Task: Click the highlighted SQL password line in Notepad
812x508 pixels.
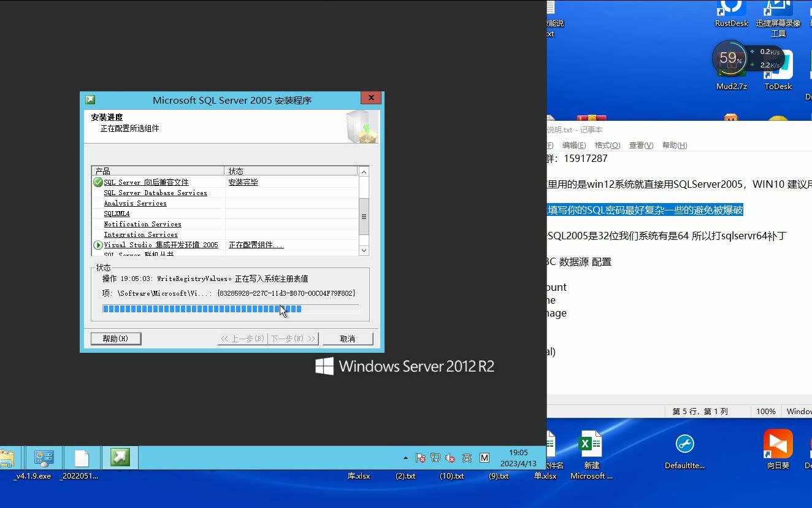Action: (x=645, y=210)
